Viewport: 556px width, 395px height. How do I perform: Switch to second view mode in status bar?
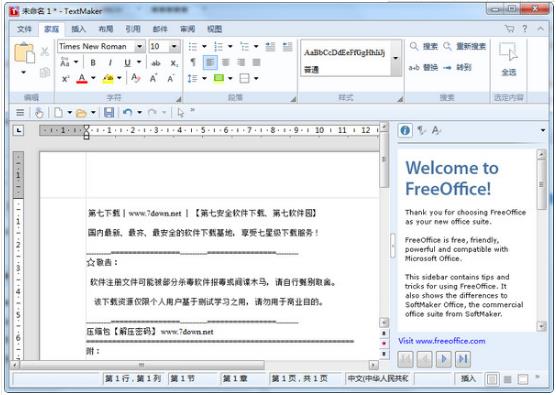[508, 379]
